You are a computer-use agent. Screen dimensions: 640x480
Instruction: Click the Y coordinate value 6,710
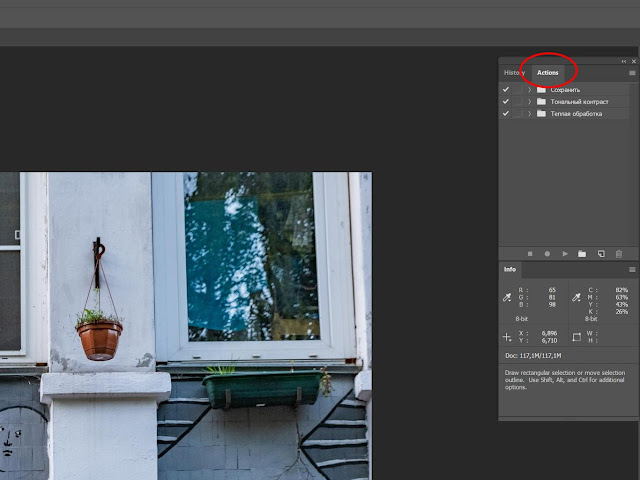click(549, 340)
